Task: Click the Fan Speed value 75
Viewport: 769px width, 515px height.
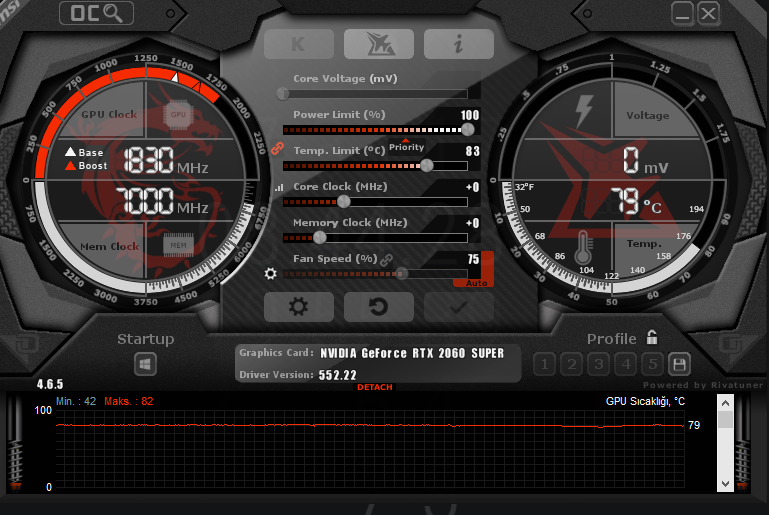Action: pyautogui.click(x=473, y=259)
